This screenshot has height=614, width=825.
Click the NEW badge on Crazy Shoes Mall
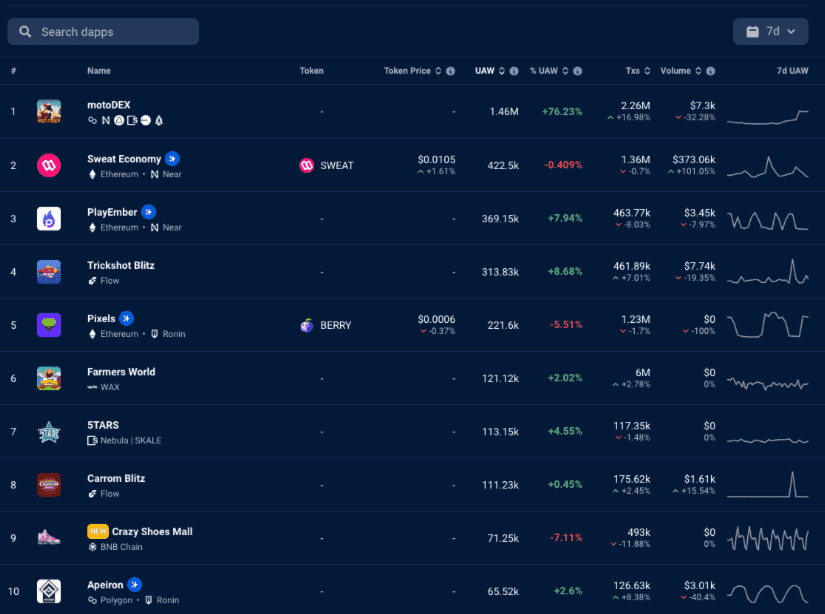[x=98, y=531]
